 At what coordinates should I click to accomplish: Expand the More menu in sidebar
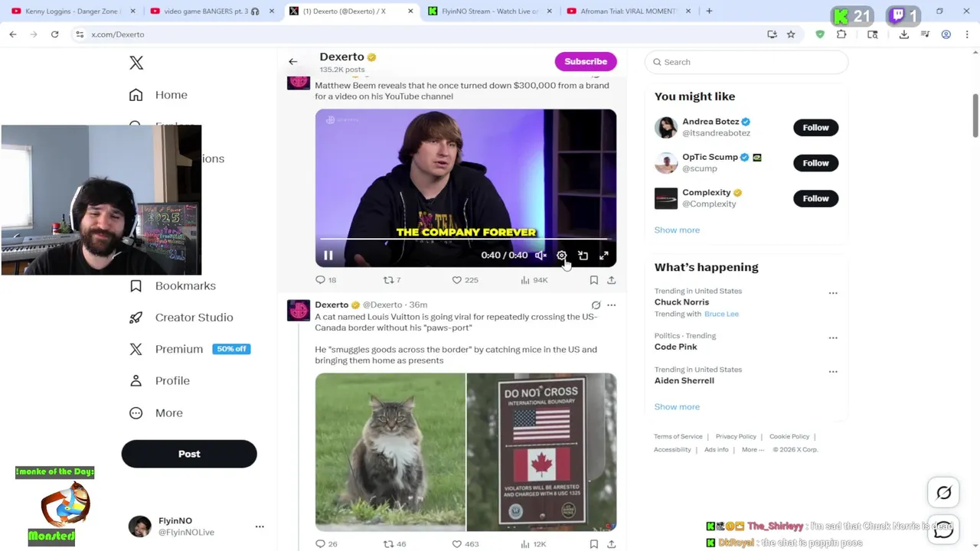pos(157,412)
